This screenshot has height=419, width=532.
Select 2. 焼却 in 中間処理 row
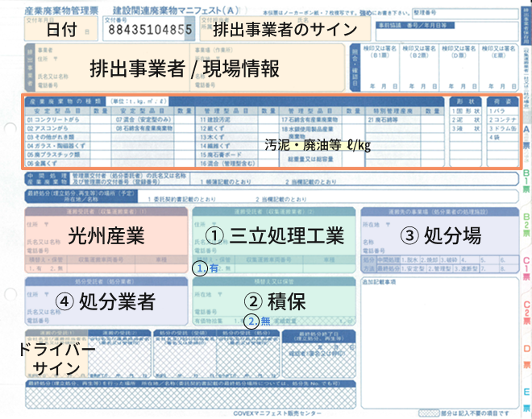[430, 260]
